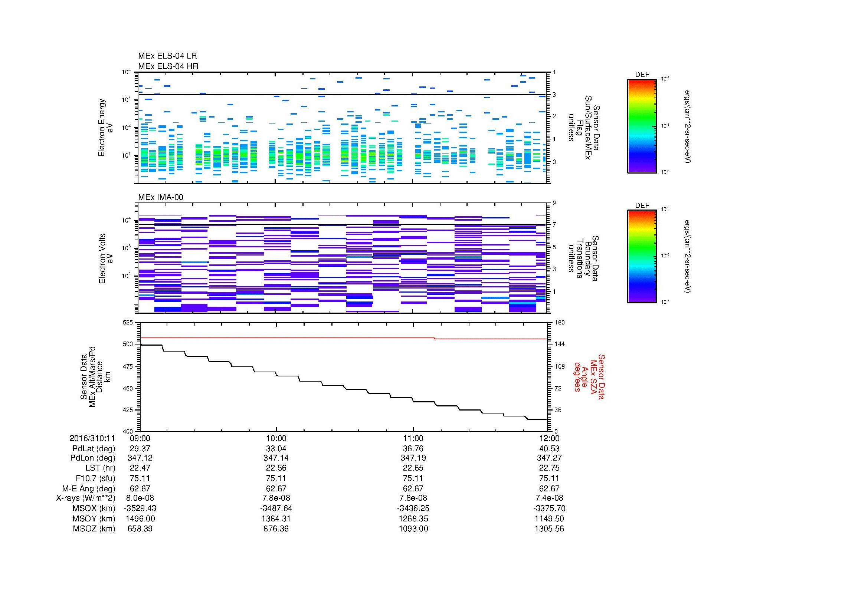Click the MSOZ value 1305.56
Screen dimensions: 868x613
(x=549, y=529)
